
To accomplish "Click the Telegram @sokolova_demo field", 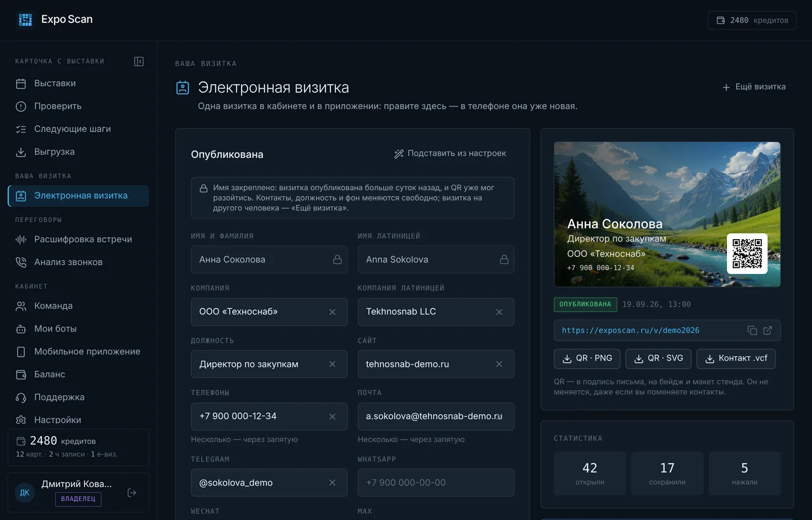I will tap(269, 483).
